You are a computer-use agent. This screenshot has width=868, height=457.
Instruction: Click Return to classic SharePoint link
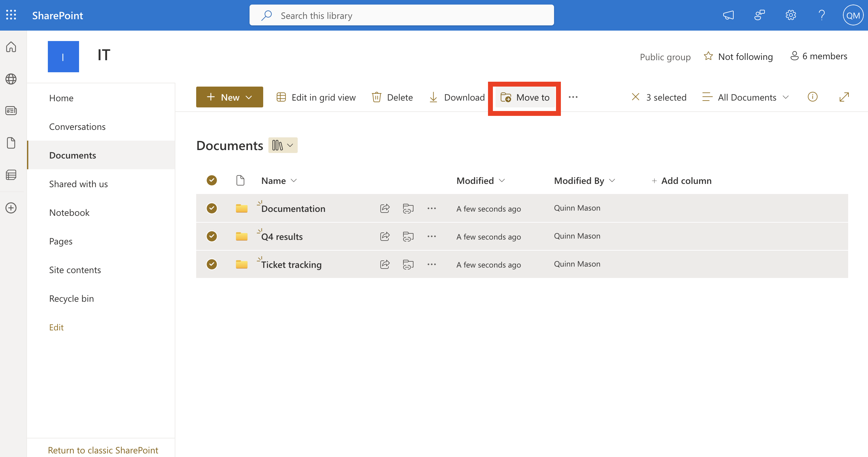coord(103,450)
